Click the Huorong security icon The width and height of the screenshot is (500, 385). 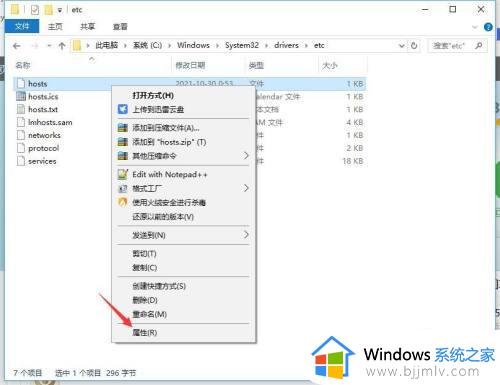(x=123, y=202)
